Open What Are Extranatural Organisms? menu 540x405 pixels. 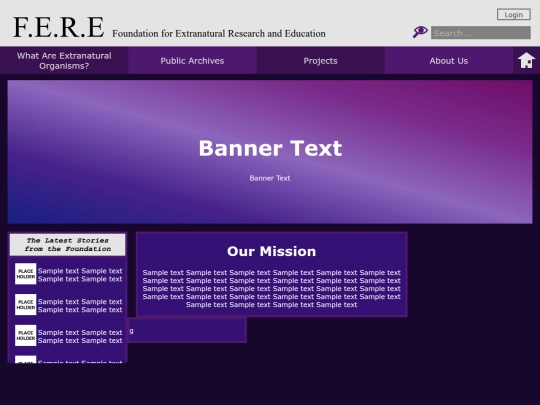64,61
